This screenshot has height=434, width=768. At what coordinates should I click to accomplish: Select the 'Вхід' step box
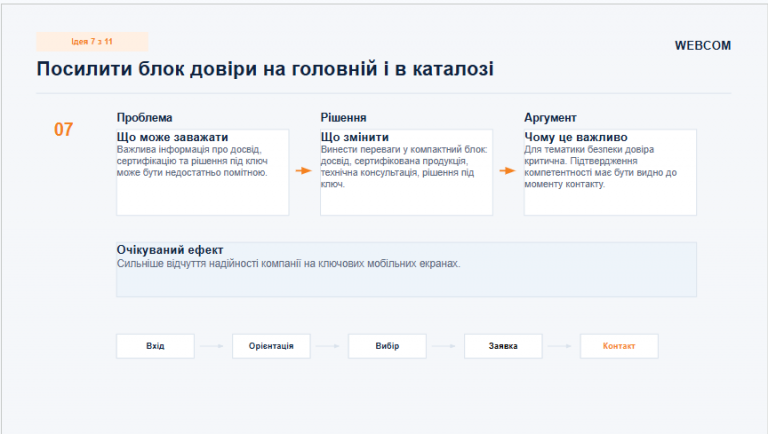point(155,346)
